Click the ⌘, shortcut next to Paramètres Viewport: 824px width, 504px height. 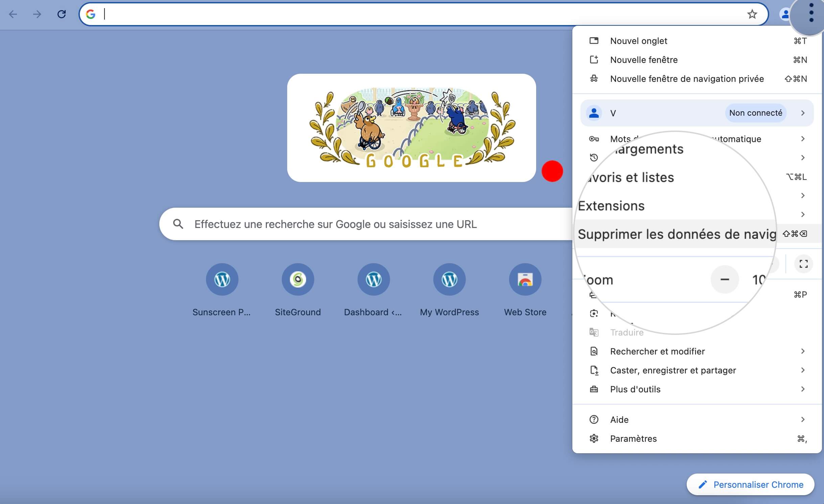pyautogui.click(x=802, y=439)
